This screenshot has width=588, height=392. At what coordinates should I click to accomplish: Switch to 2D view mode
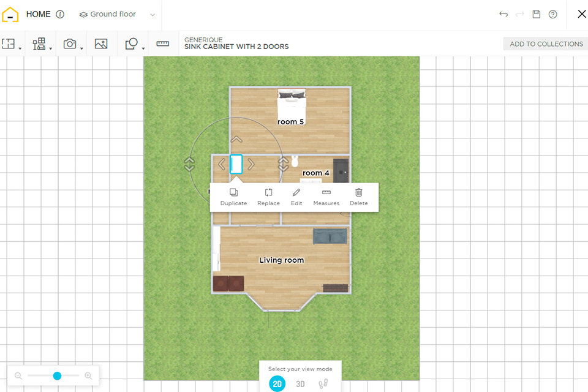(277, 384)
